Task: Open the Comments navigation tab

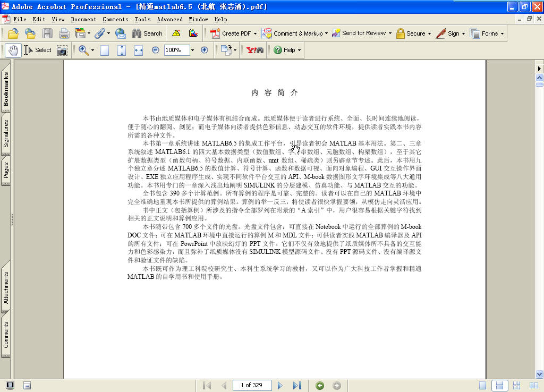Action: click(x=6, y=335)
